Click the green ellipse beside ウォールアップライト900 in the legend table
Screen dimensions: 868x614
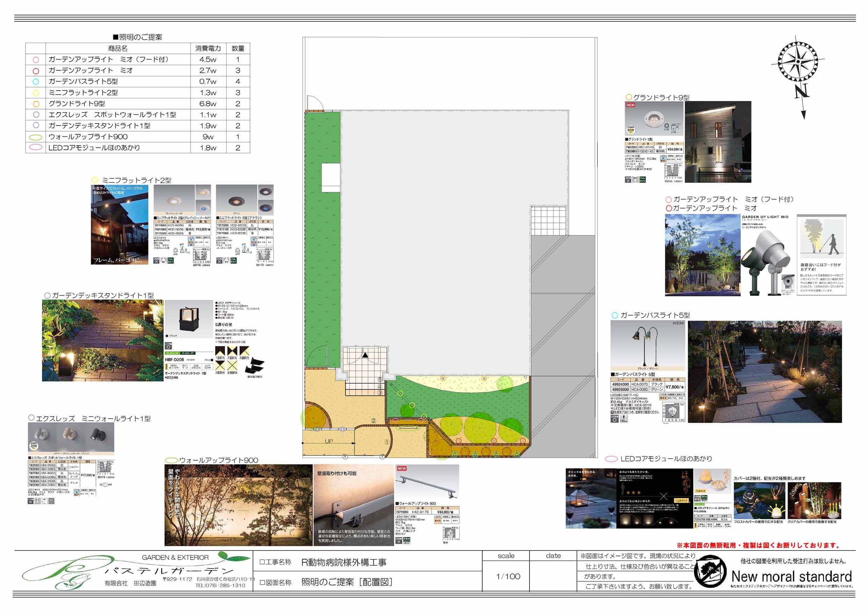(x=36, y=137)
